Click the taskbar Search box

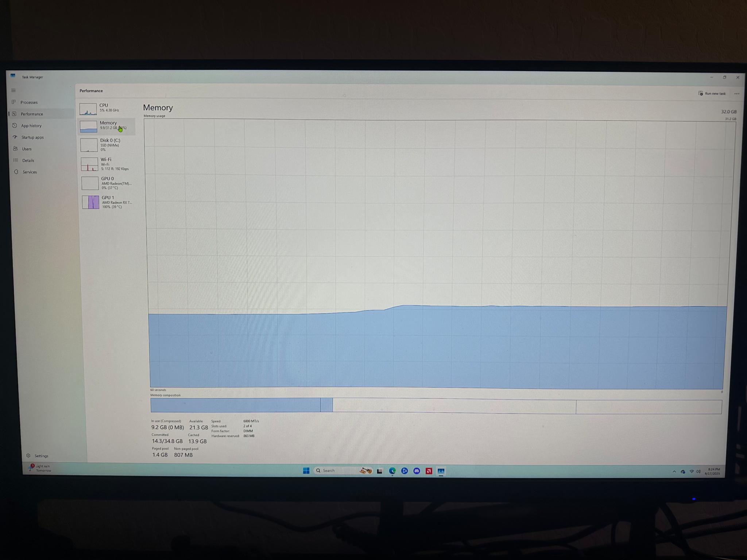pyautogui.click(x=343, y=471)
